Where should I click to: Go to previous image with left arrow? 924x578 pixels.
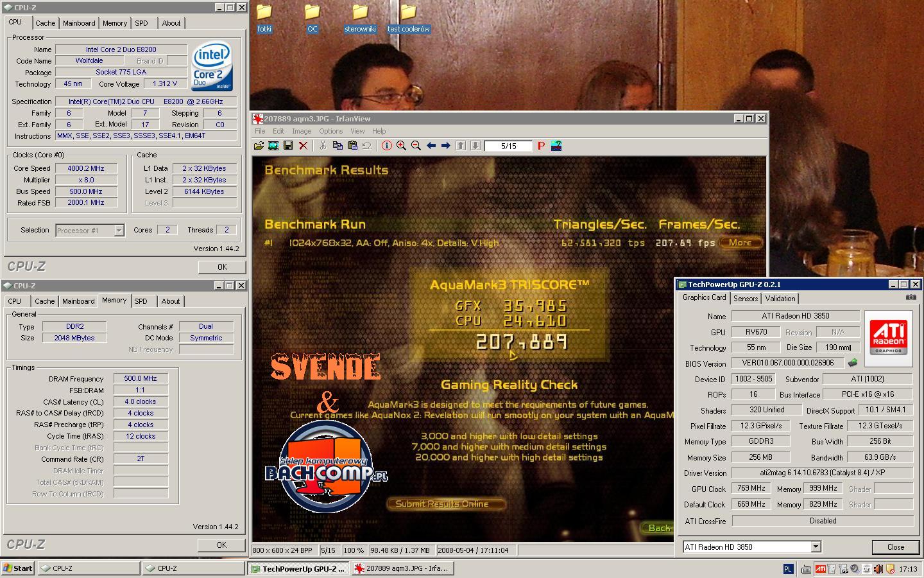click(431, 146)
